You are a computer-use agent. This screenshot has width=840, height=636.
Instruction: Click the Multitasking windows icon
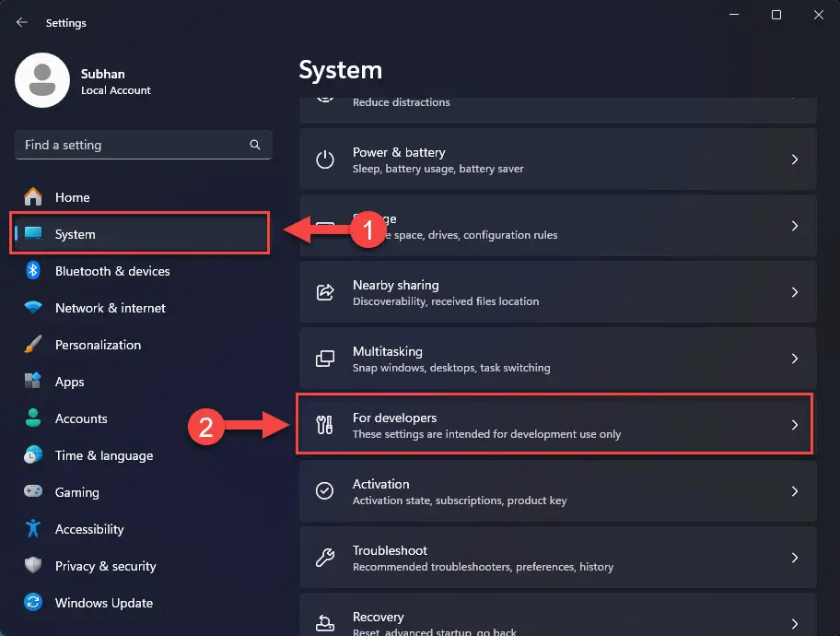coord(324,359)
